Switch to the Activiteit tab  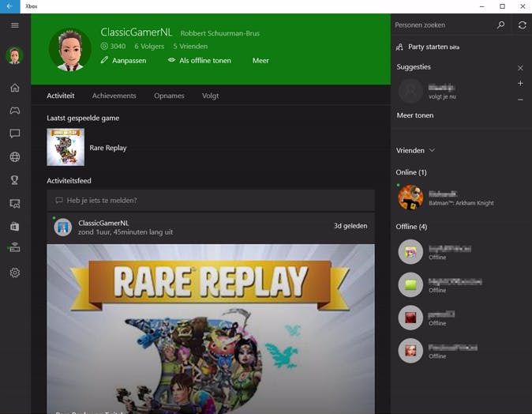pyautogui.click(x=61, y=96)
